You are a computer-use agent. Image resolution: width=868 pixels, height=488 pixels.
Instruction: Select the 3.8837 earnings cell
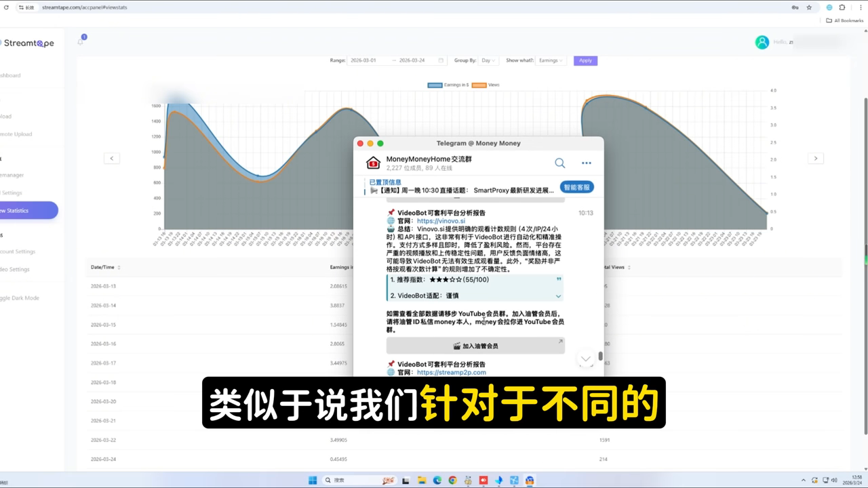pos(338,305)
